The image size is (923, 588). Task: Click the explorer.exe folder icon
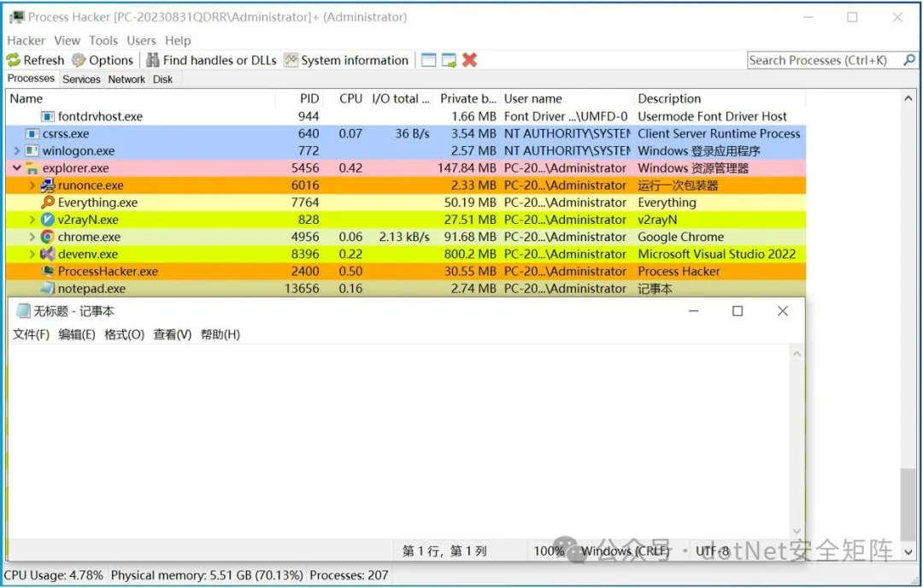32,168
